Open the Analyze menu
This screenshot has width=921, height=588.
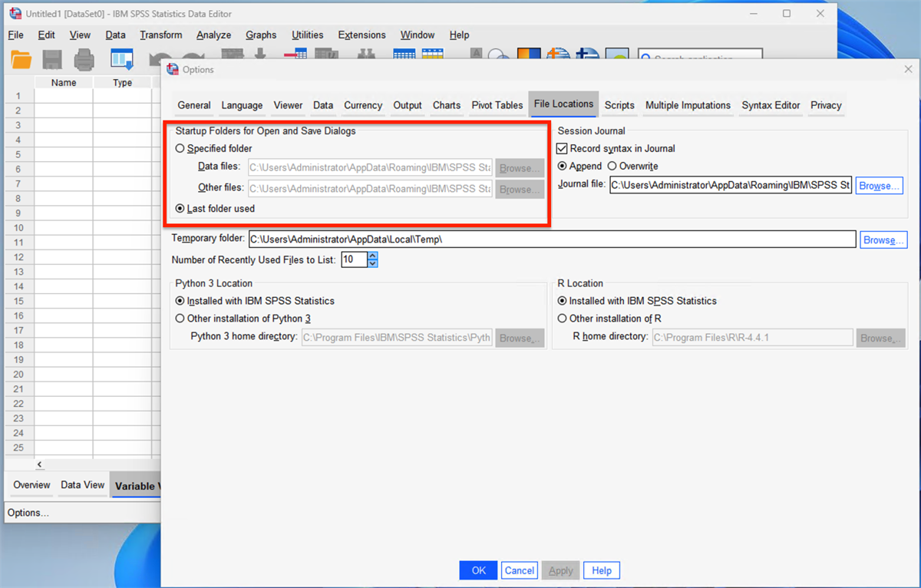tap(213, 35)
